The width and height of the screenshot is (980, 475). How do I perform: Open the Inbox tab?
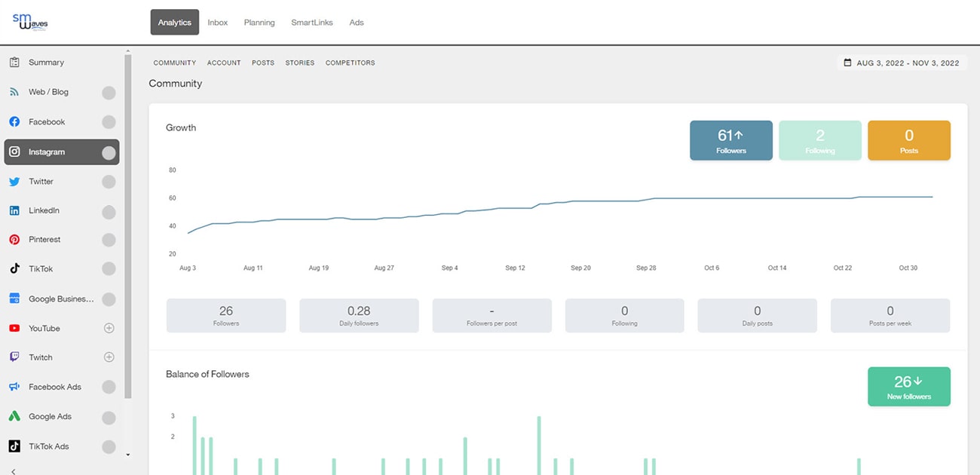pyautogui.click(x=218, y=23)
